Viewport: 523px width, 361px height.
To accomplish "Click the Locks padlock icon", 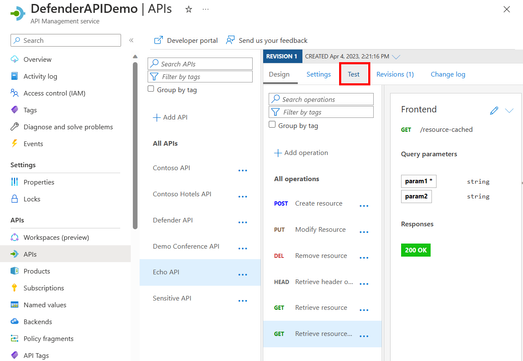I will point(14,199).
